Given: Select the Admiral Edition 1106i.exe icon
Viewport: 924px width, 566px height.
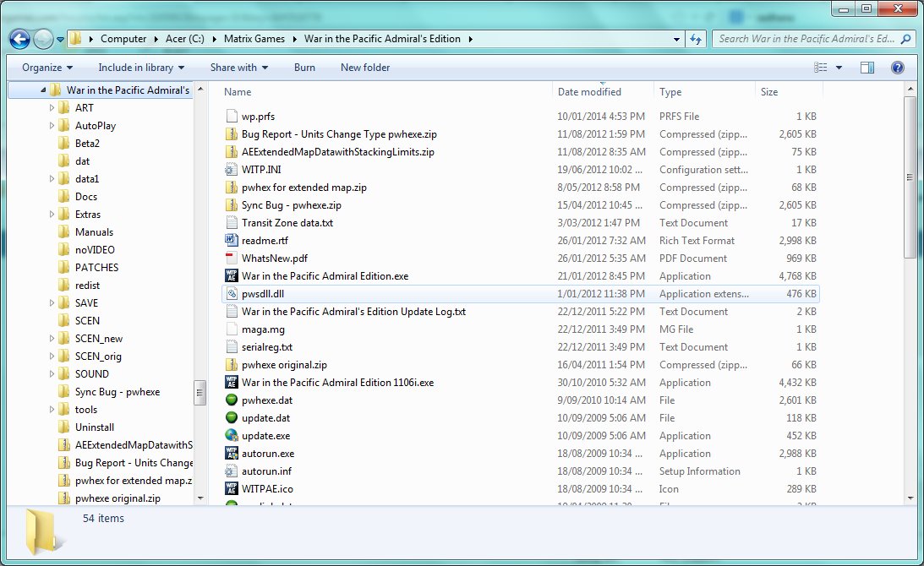Looking at the screenshot, I should (x=232, y=382).
